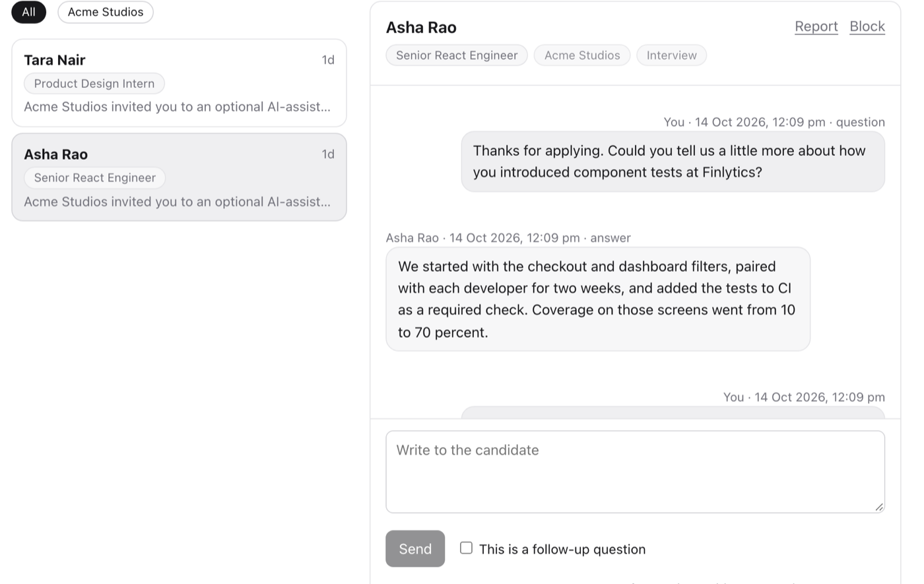The height and width of the screenshot is (584, 924).
Task: Block this candidate via the Block link
Action: (867, 26)
